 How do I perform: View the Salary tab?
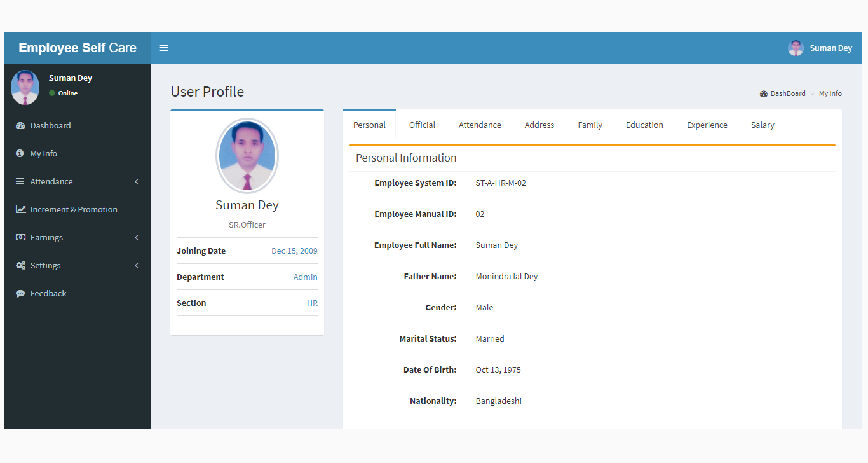click(763, 125)
